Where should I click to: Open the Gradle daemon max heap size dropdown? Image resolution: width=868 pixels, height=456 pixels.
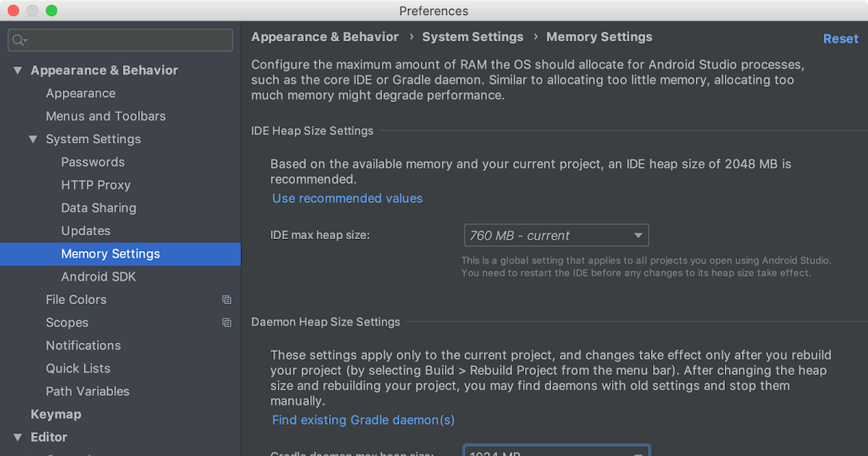[556, 452]
